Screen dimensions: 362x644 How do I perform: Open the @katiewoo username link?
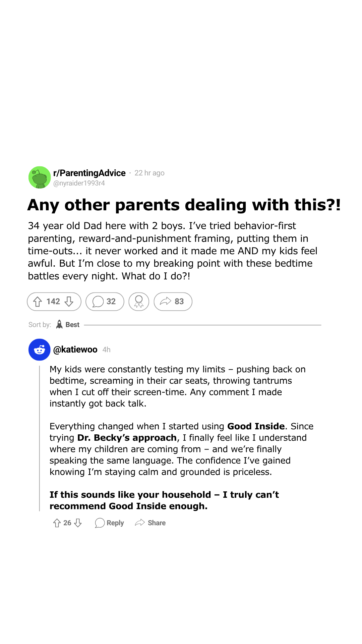point(75,350)
